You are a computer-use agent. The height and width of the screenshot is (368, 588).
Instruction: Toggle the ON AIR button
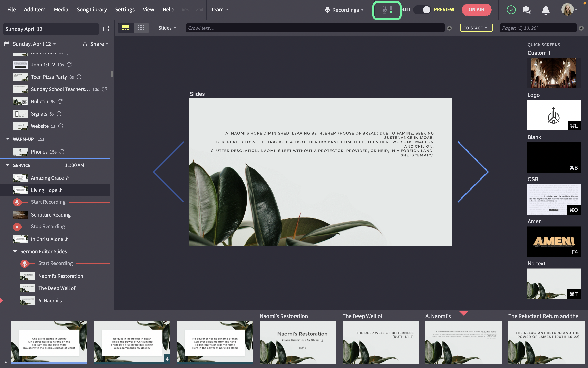476,10
